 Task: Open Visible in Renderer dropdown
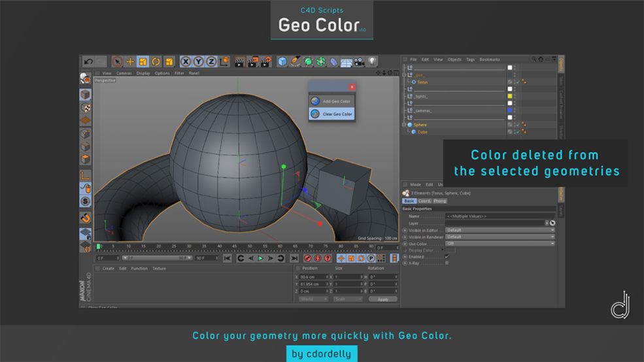500,237
